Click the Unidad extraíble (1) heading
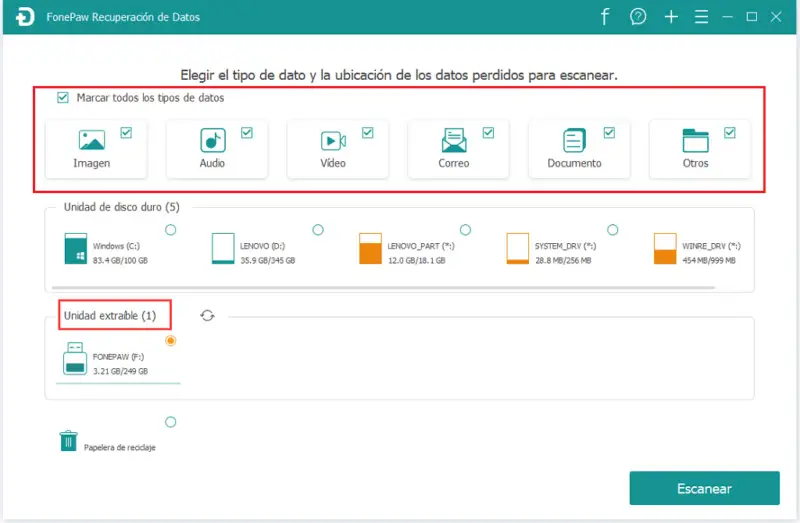The width and height of the screenshot is (800, 523). click(x=110, y=316)
